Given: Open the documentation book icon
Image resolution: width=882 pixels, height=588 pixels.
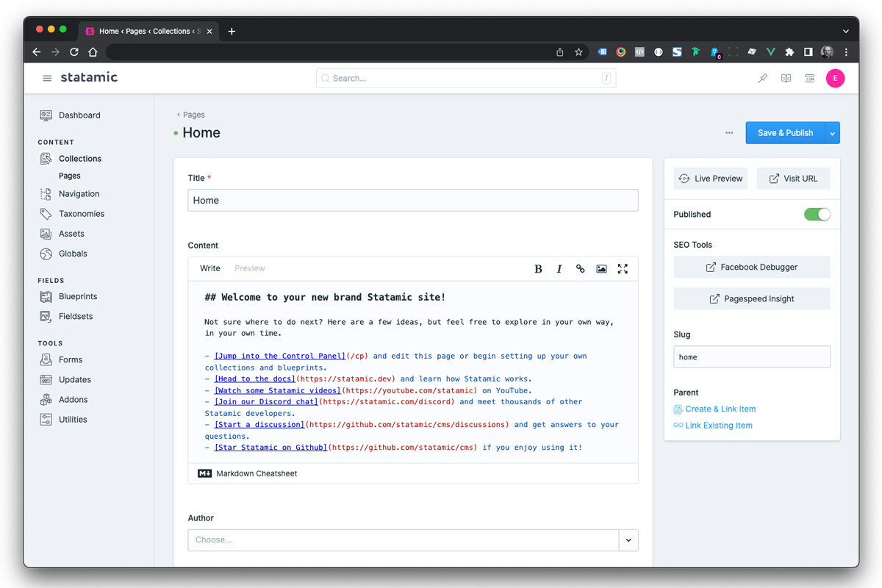Looking at the screenshot, I should tap(786, 79).
